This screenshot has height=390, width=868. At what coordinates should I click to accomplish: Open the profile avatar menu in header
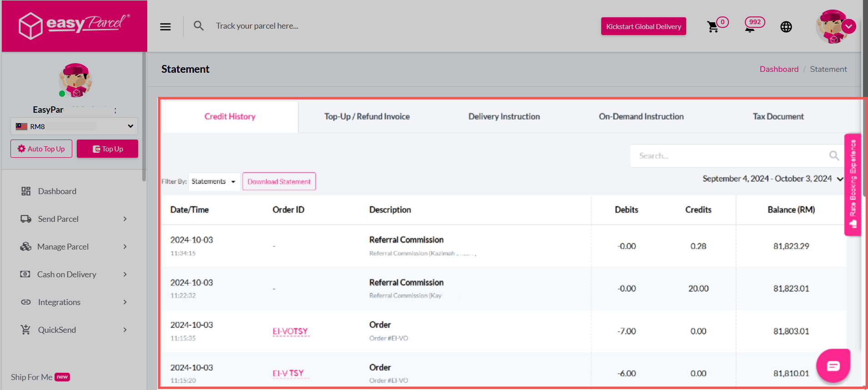point(836,26)
